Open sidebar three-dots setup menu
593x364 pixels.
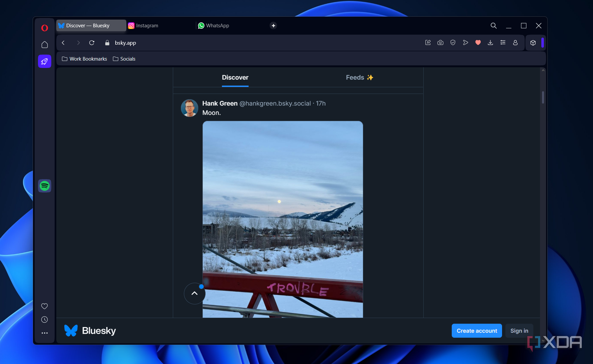click(44, 333)
